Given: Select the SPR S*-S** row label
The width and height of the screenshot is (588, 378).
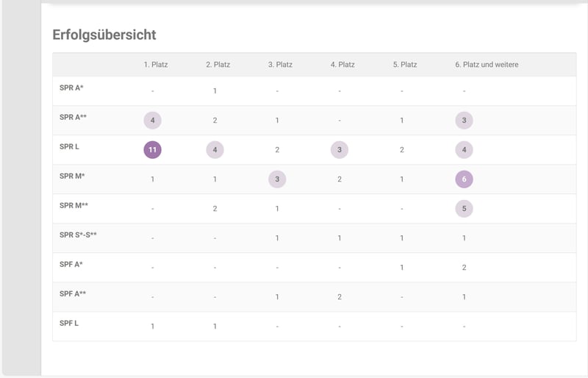Looking at the screenshot, I should [78, 235].
